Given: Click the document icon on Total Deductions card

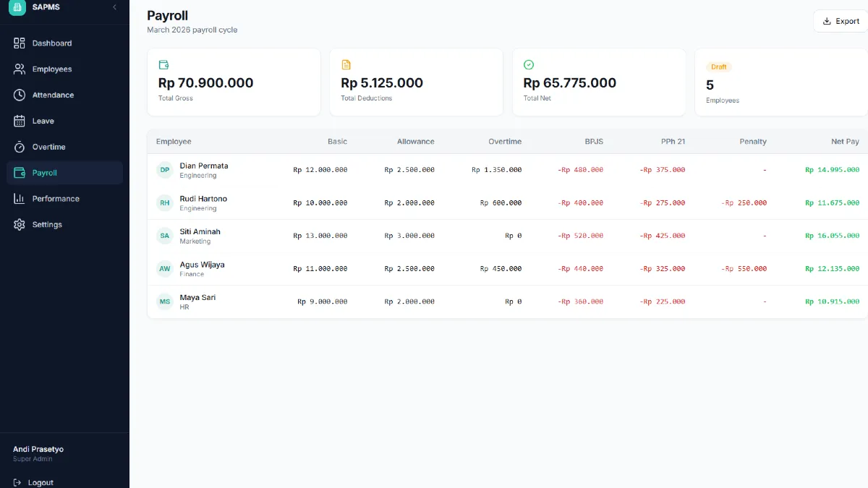Looking at the screenshot, I should point(346,64).
